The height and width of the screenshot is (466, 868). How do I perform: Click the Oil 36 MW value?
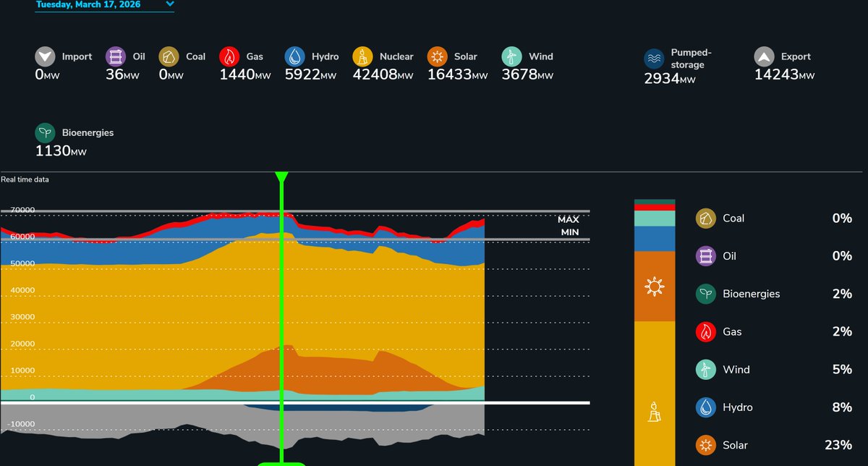point(123,74)
